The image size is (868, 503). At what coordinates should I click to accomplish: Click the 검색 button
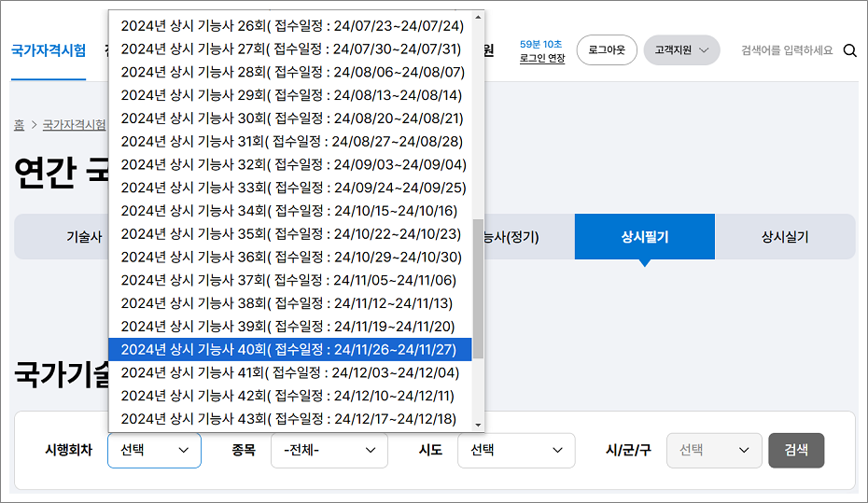coord(796,450)
